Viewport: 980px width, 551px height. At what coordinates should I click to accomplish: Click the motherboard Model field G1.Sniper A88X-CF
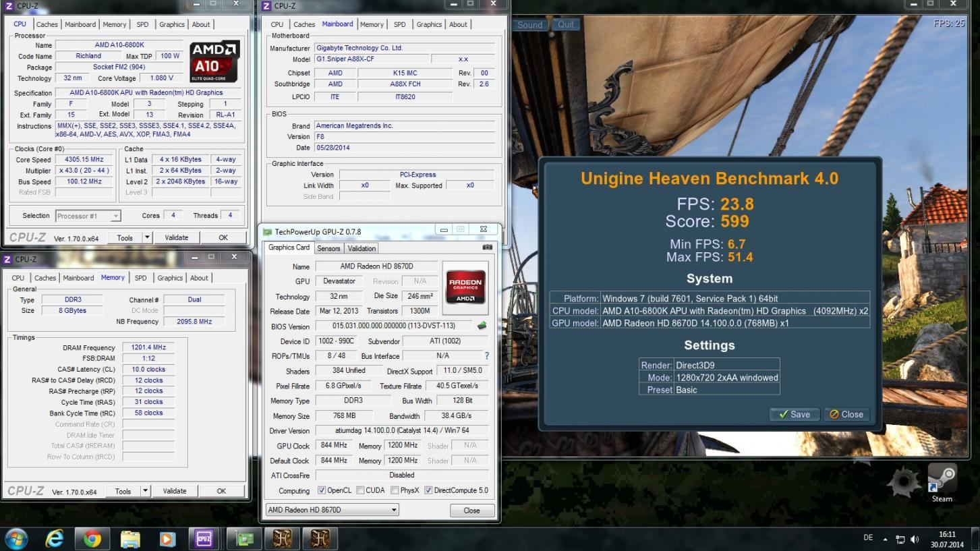click(371, 59)
